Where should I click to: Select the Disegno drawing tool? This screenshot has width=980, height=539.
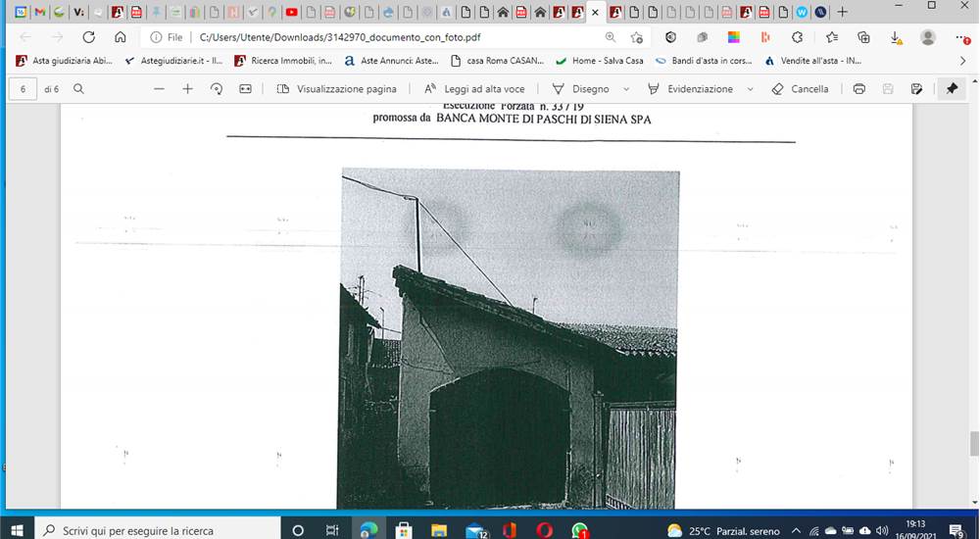580,89
